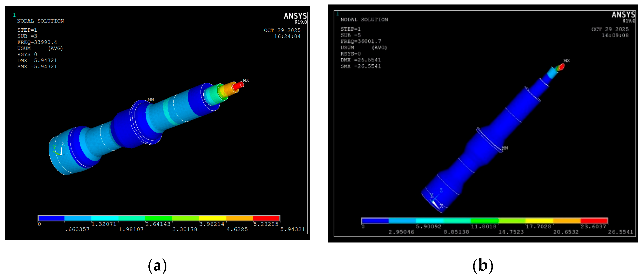644x279 pixels.
Task: Click the 5.94321 legend maximum value
Action: click(x=293, y=229)
